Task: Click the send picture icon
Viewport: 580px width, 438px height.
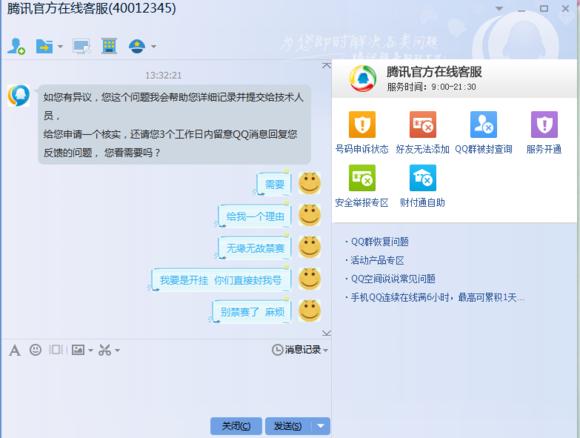Action: pyautogui.click(x=78, y=350)
